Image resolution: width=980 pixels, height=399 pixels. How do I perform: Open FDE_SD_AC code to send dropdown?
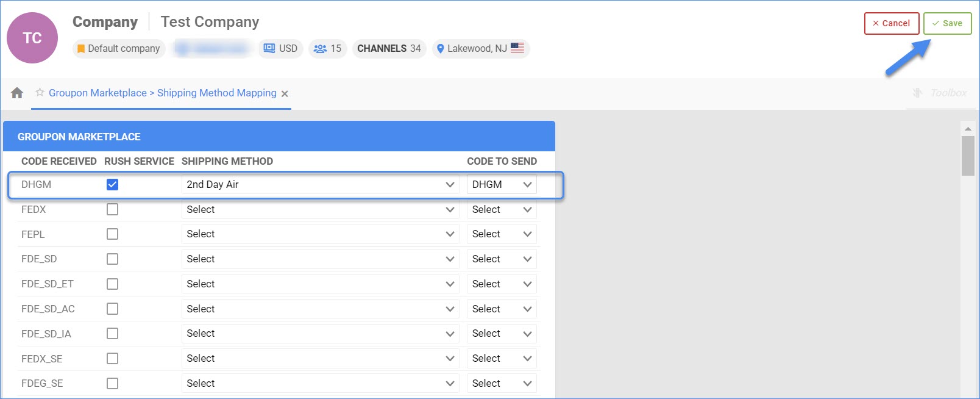(x=502, y=309)
